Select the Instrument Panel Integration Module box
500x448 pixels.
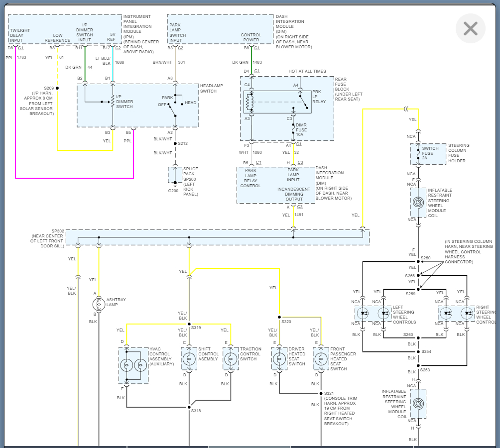click(x=65, y=29)
